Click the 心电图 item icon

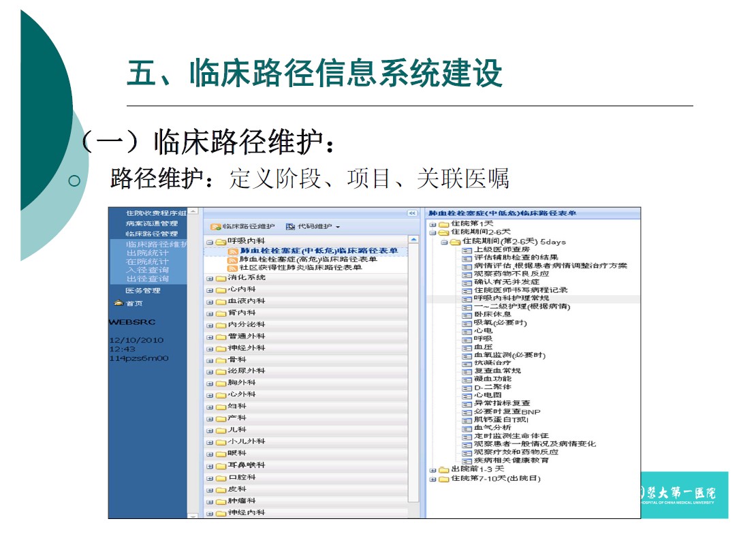coord(467,395)
